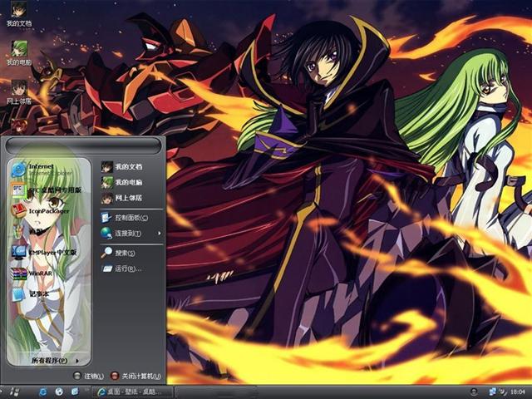Click network tray icon
The image size is (532, 399).
[492, 392]
